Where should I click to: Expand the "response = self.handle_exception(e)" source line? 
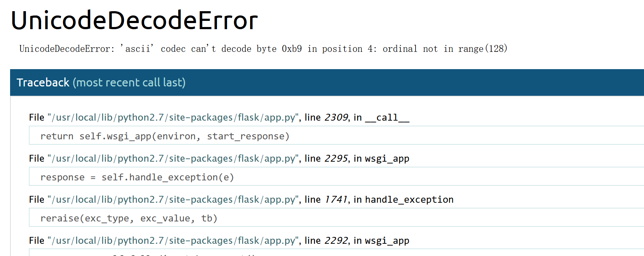[336, 176]
